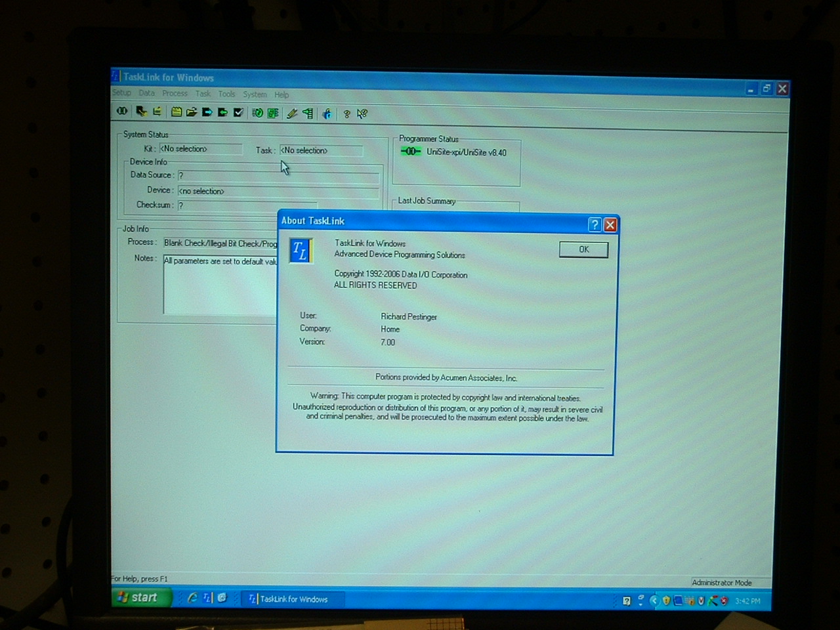Open the Process menu in TaskLink window

coord(175,93)
